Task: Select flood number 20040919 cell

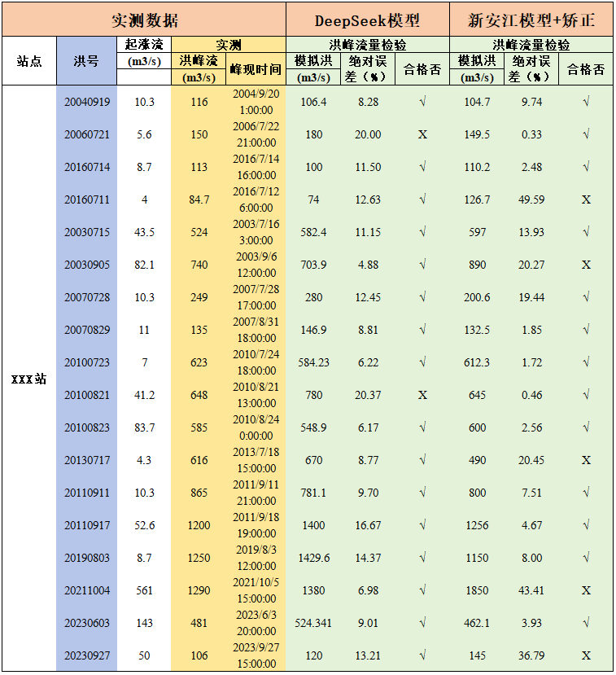Action: click(x=87, y=102)
